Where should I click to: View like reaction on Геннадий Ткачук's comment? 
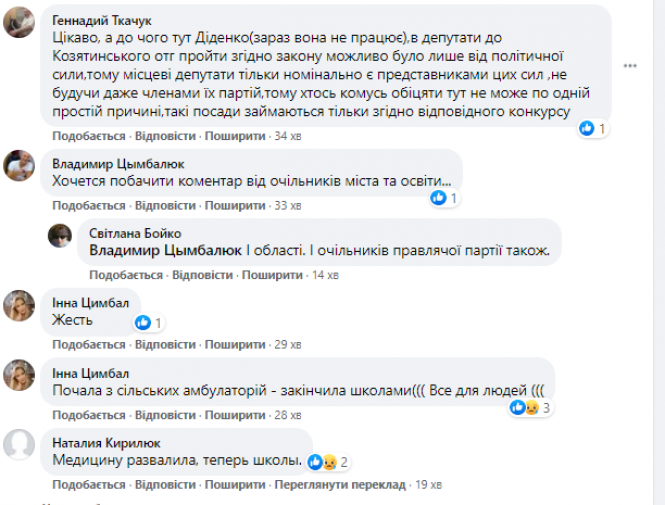click(x=587, y=128)
